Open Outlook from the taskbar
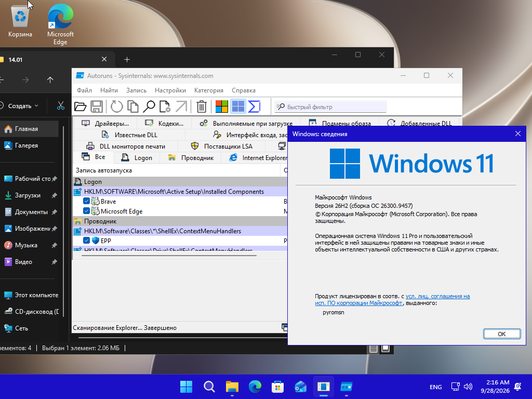Screen dimensions: 532x399 [301, 387]
